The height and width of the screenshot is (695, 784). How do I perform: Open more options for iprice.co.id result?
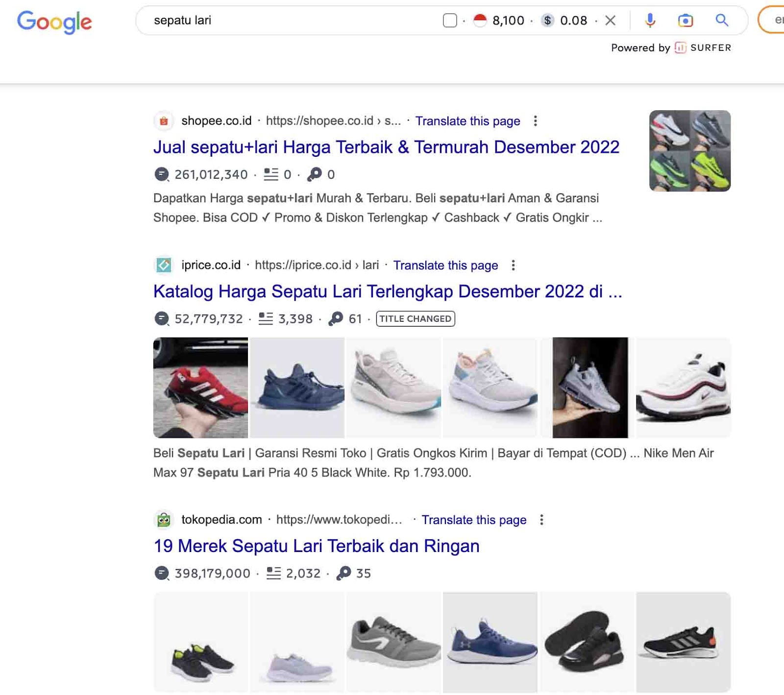[x=513, y=265]
